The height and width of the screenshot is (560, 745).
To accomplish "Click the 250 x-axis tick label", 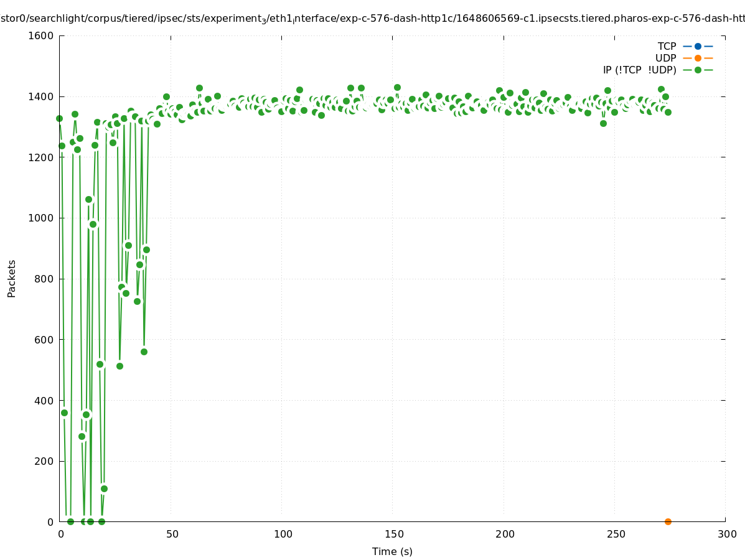I will point(616,534).
